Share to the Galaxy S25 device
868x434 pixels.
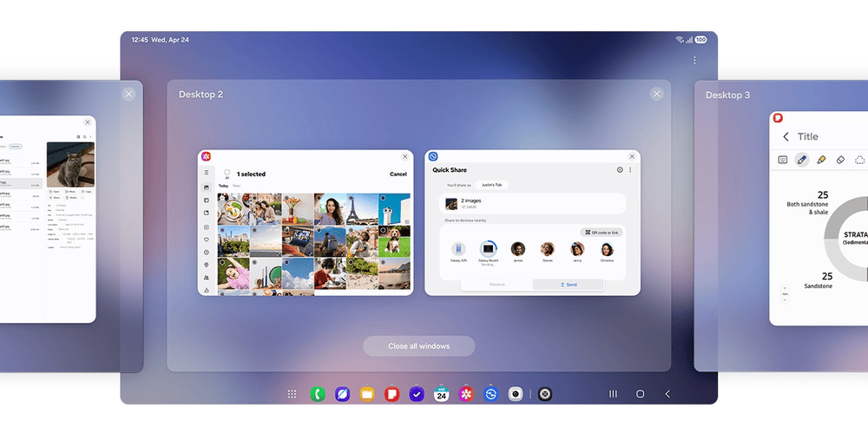tap(458, 251)
